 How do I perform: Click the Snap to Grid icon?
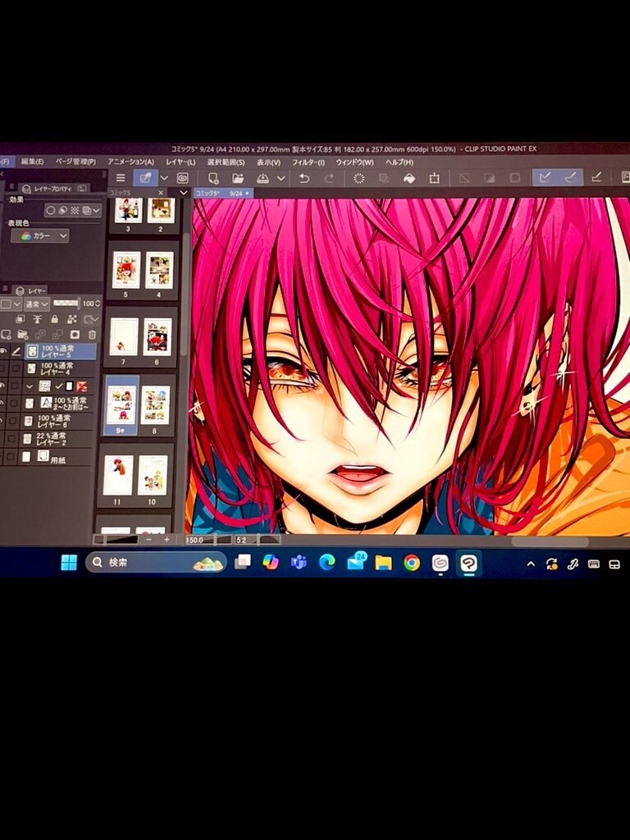pyautogui.click(x=597, y=177)
